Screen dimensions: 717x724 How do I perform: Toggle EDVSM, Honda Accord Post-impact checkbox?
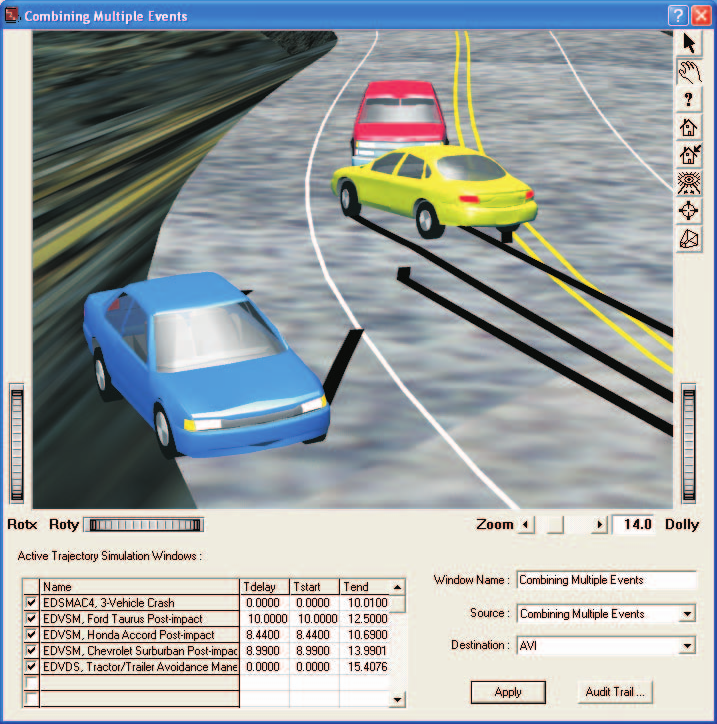pos(31,634)
